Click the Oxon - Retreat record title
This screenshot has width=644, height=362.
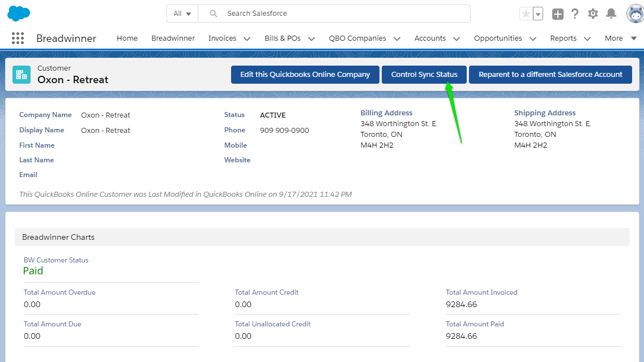point(72,80)
